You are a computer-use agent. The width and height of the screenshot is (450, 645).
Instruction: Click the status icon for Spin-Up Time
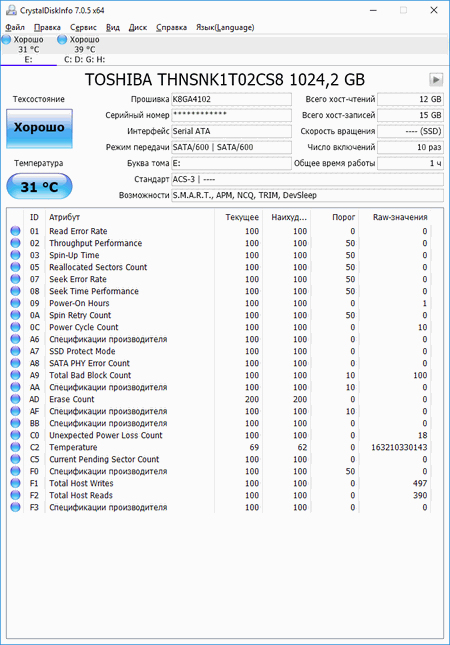click(x=15, y=255)
